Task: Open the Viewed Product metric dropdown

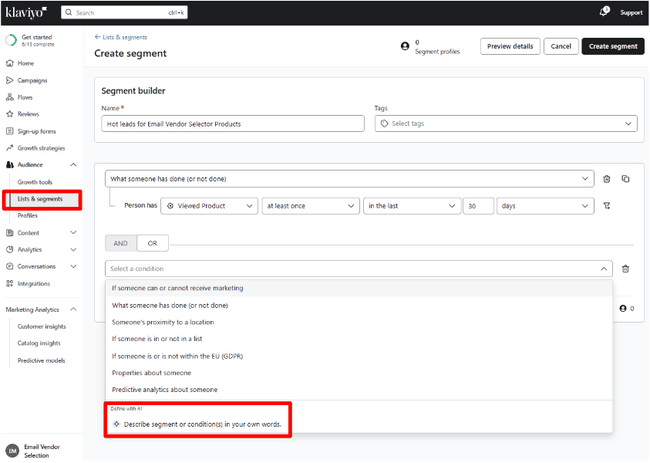Action: click(x=208, y=205)
